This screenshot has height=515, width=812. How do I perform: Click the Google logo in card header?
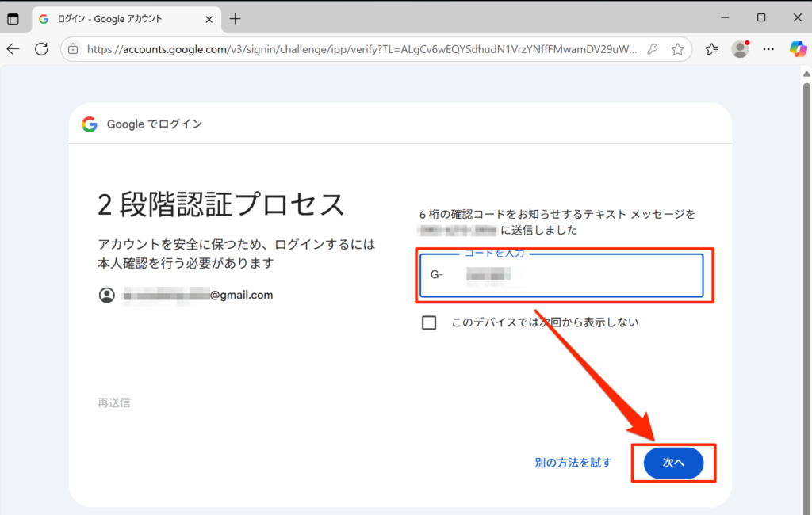coord(90,124)
